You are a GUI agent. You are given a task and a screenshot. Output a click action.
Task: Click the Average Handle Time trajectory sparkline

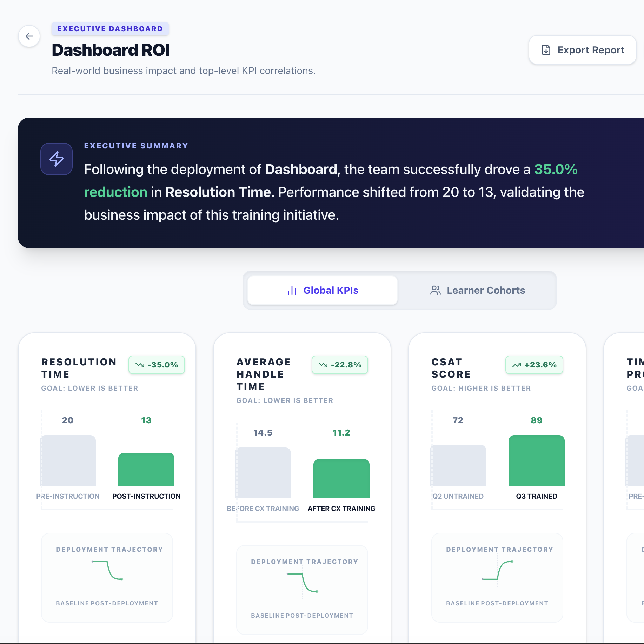coord(302,583)
